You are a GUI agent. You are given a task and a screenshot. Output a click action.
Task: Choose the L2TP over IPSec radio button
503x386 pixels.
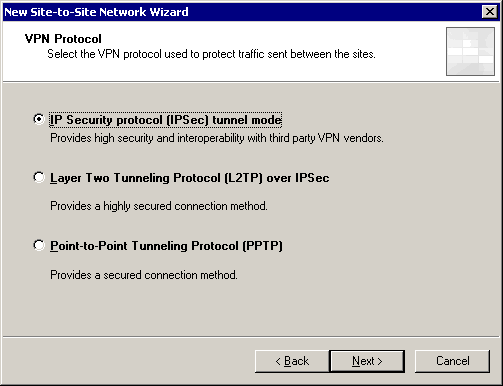39,177
